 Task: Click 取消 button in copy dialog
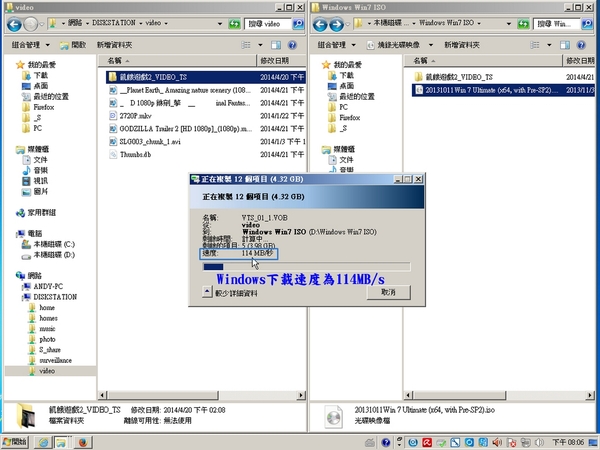click(389, 292)
